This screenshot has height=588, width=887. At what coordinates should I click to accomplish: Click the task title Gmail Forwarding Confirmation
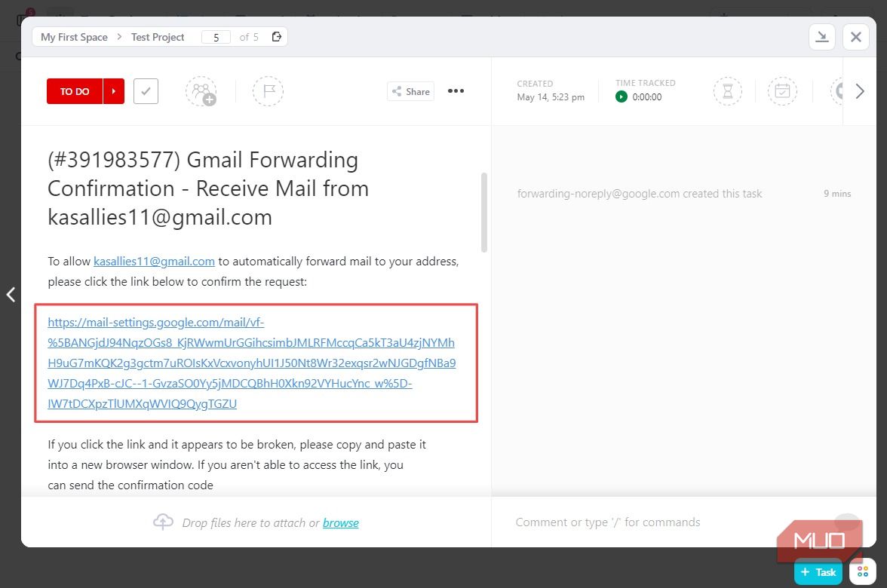pos(208,188)
